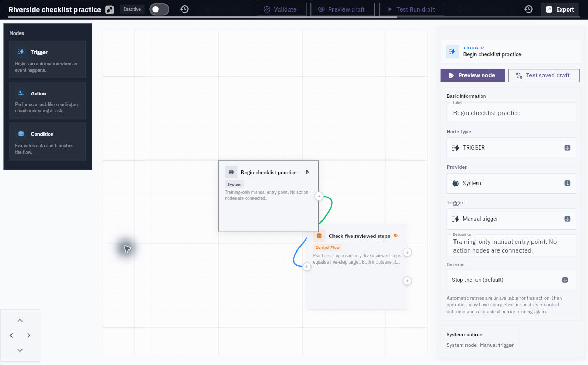Click the rename pencil icon beside Riverside checklist practice
The width and height of the screenshot is (588, 365).
(x=109, y=10)
